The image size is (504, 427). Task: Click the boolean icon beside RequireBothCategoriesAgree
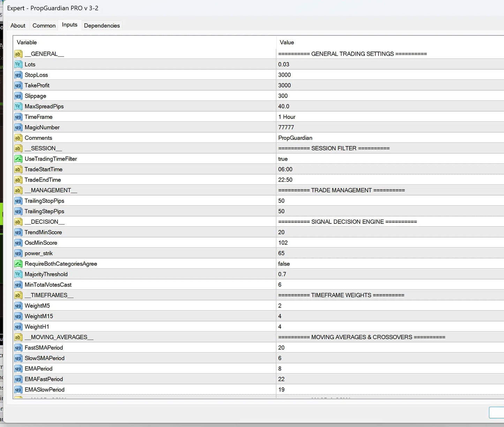(18, 264)
